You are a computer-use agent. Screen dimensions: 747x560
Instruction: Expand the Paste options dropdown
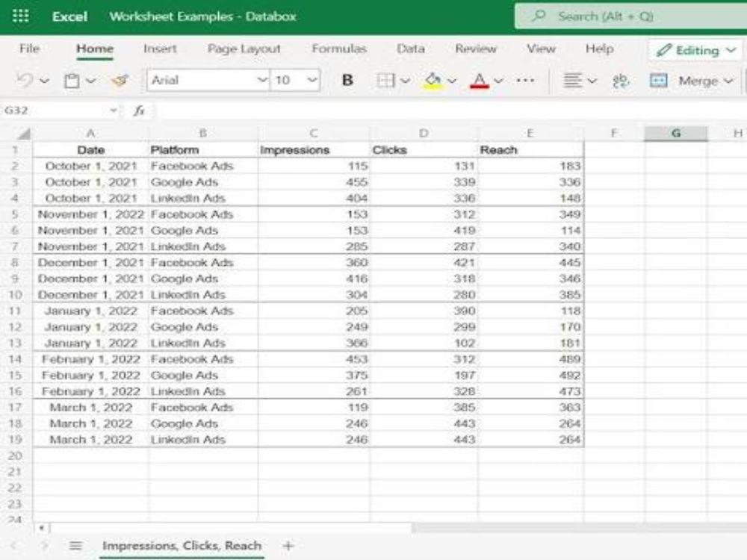click(x=90, y=81)
